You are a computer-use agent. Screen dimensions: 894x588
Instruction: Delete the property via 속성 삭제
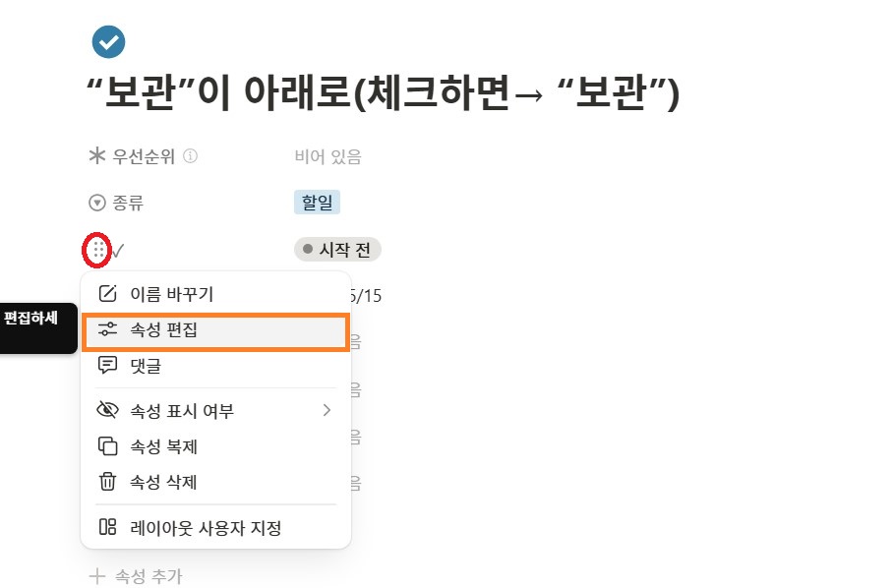163,482
